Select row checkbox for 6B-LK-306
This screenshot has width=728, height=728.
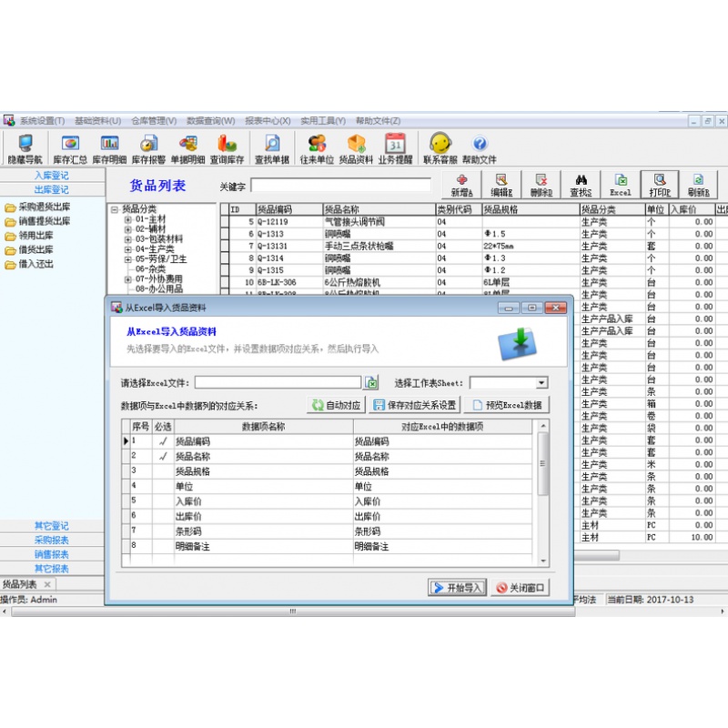[x=225, y=282]
